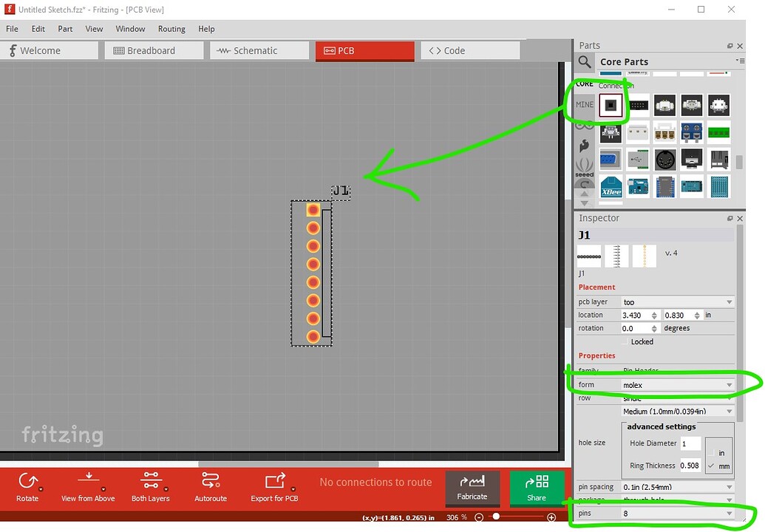Viewport: 765px width, 532px height.
Task: Open the form dropdown showing molex
Action: (676, 384)
